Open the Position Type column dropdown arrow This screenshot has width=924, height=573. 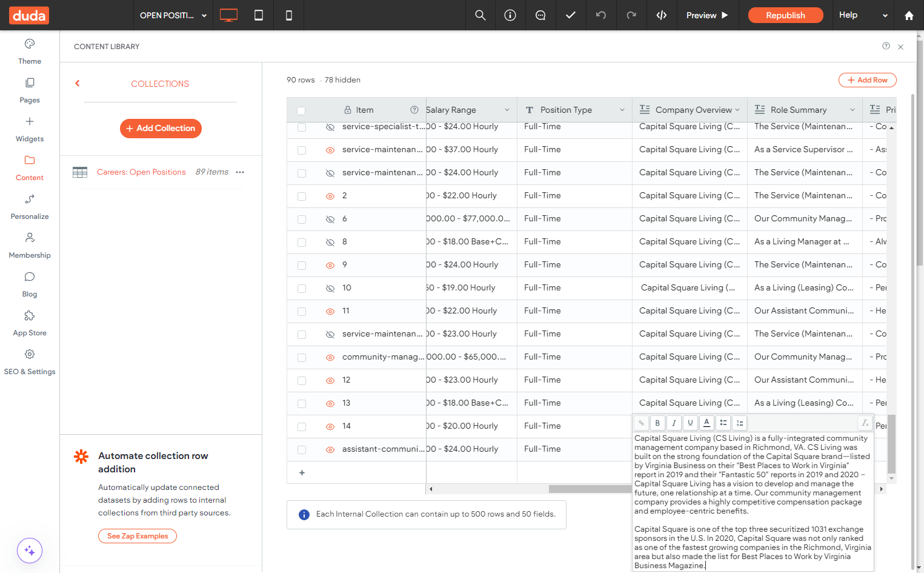click(x=622, y=110)
